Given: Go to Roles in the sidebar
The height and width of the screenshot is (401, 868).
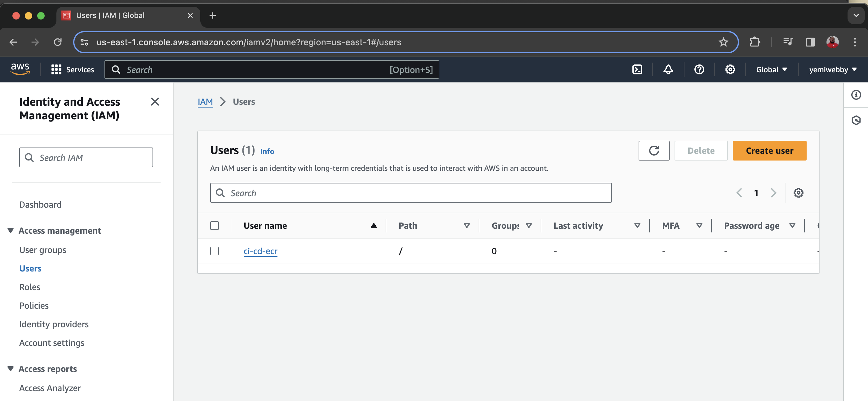Looking at the screenshot, I should point(30,287).
